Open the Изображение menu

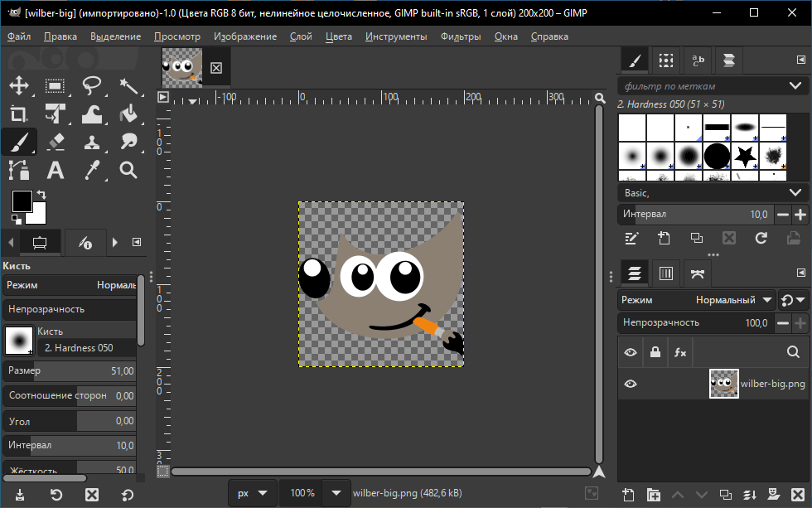pos(245,36)
